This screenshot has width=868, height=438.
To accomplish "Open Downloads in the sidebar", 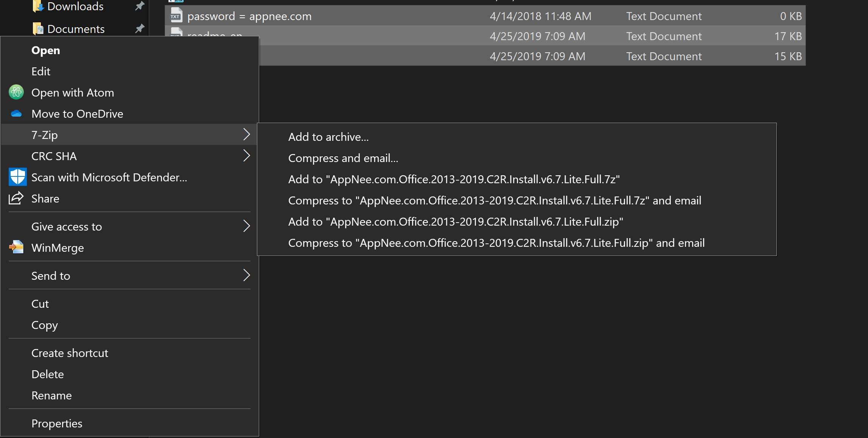I will coord(75,6).
